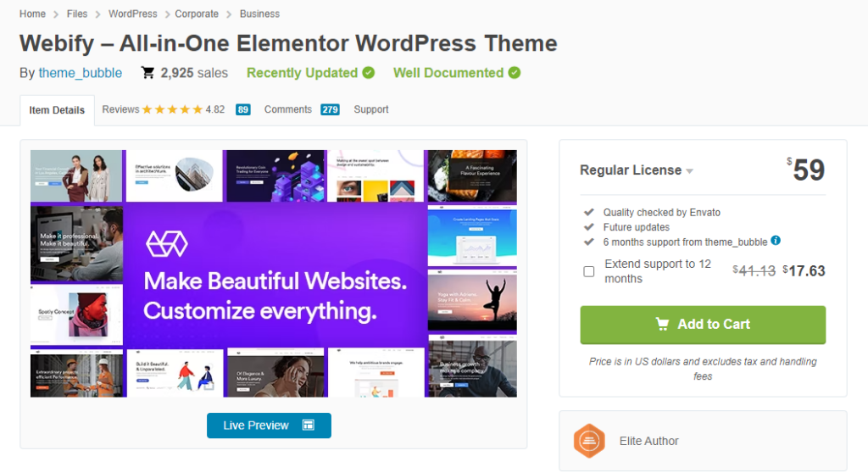Click the cart icon in Add to Cart
The image size is (868, 473).
662,324
